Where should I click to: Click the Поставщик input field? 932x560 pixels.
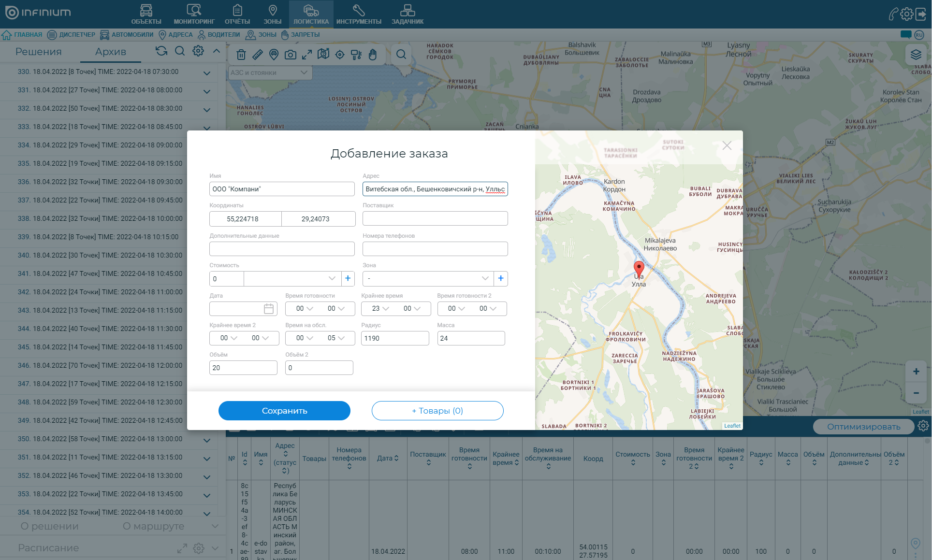coord(435,218)
